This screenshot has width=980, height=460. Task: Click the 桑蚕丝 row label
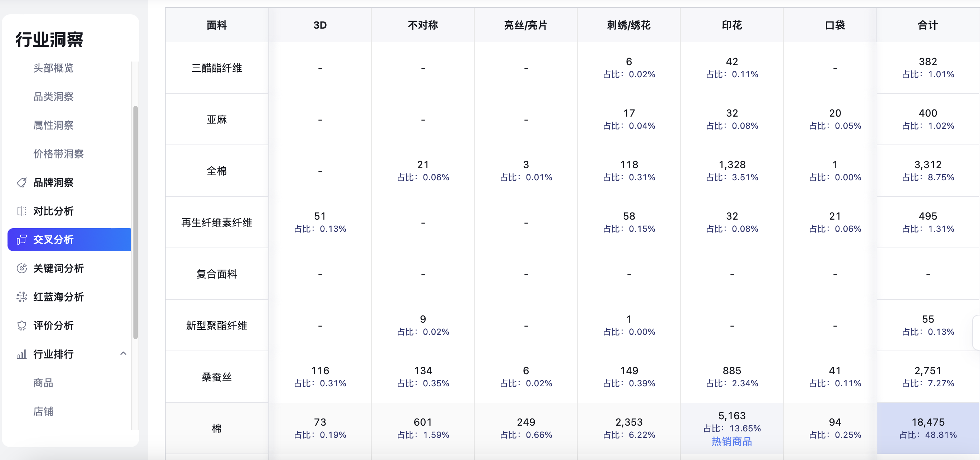tap(216, 377)
